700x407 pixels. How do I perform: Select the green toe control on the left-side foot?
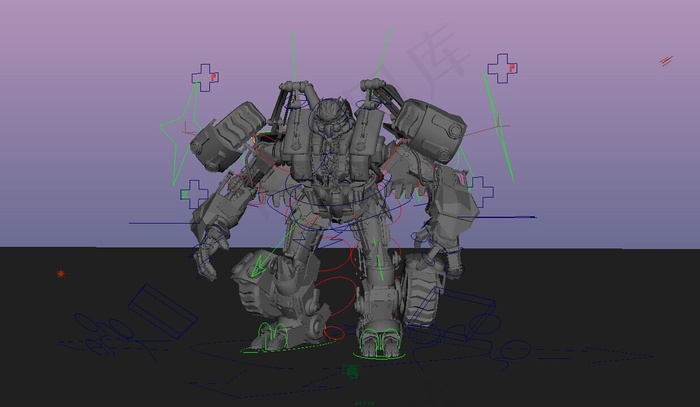point(273,336)
